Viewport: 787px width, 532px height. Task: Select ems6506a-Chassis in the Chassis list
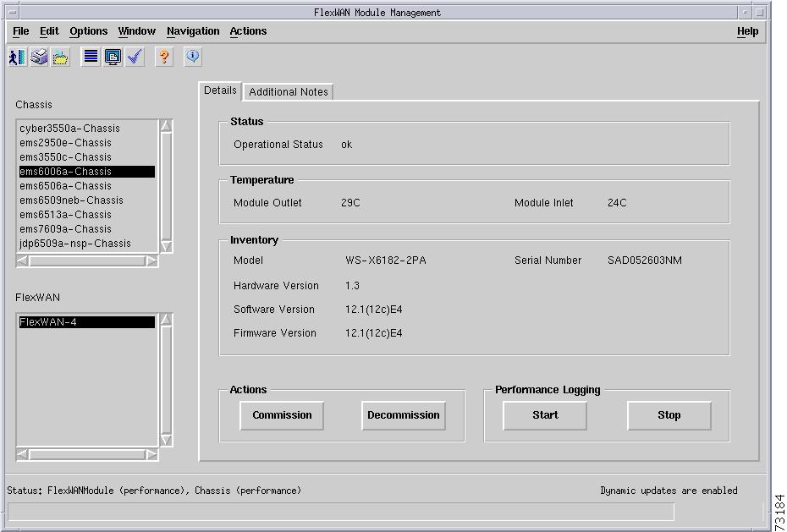tap(87, 186)
